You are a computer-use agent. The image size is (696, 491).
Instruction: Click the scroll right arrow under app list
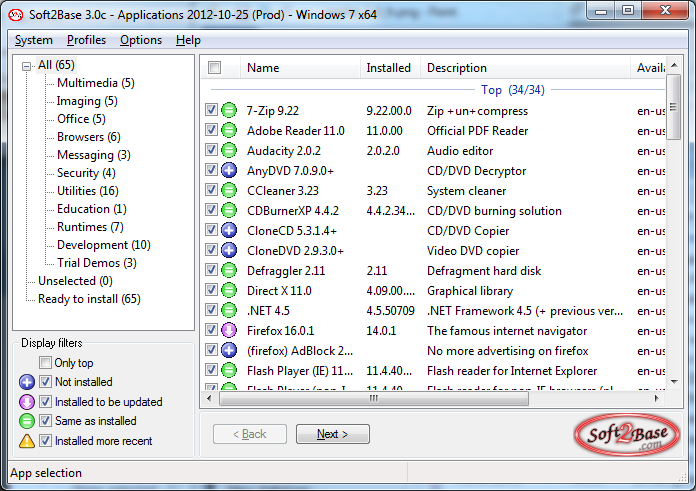click(x=657, y=398)
